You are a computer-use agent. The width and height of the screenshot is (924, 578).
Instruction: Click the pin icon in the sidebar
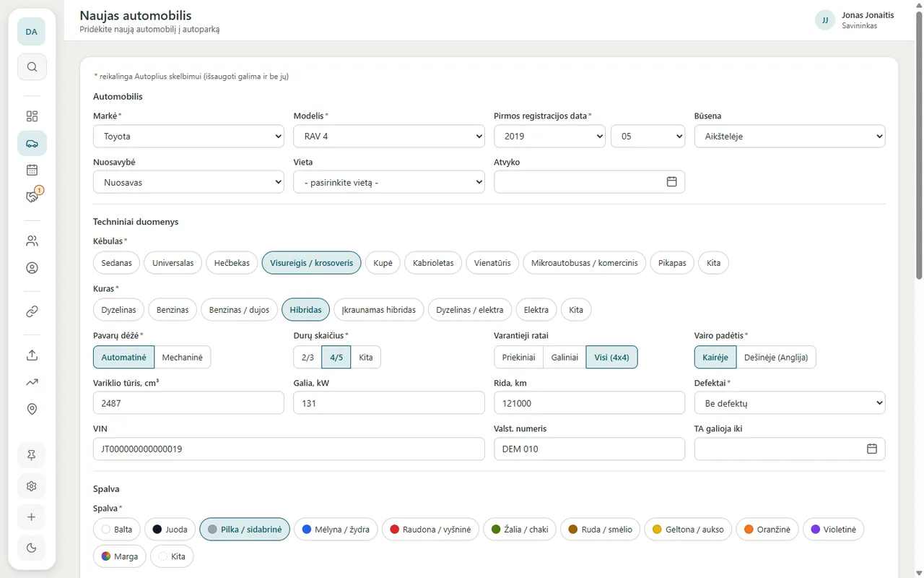point(32,455)
